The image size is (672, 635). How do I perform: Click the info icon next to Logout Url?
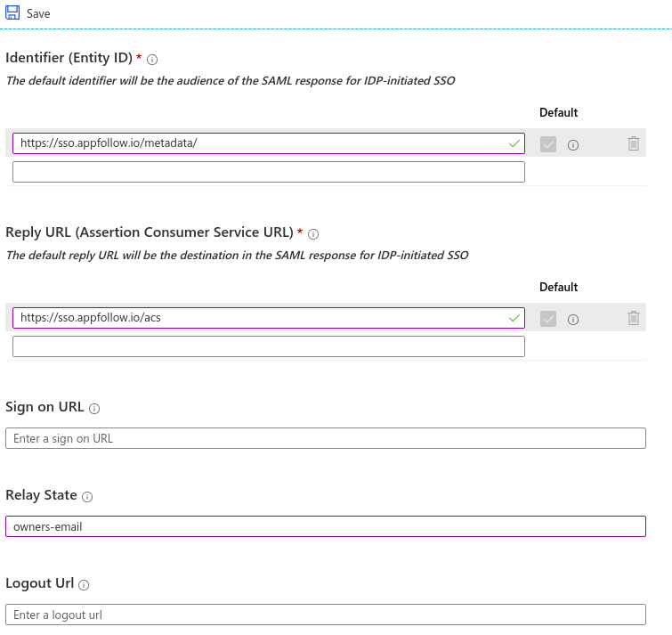84,585
